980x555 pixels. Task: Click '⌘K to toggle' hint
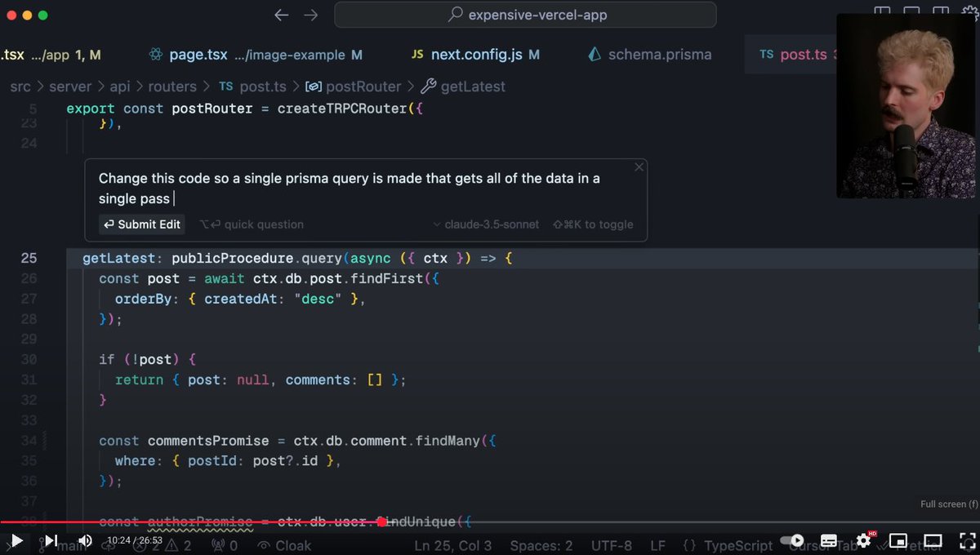pyautogui.click(x=593, y=224)
